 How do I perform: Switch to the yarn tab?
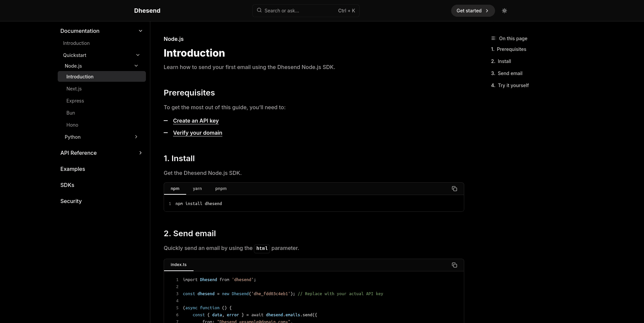pos(197,189)
